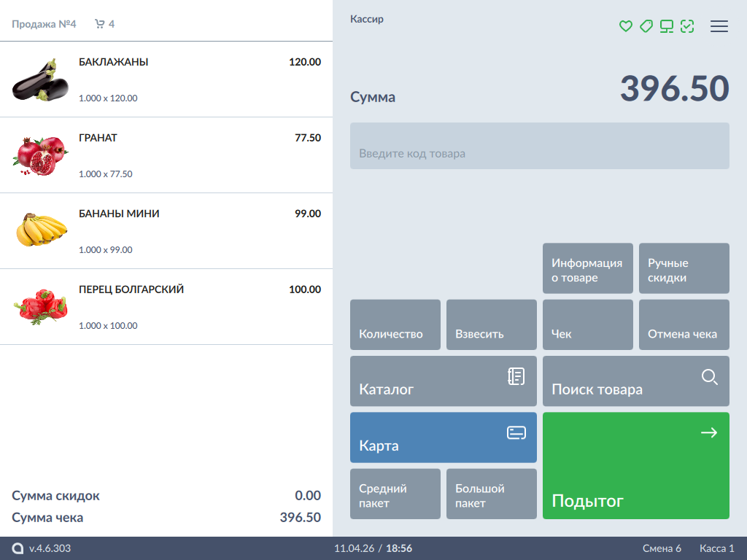Add a Средний пакет medium bag
The height and width of the screenshot is (560, 747).
395,494
